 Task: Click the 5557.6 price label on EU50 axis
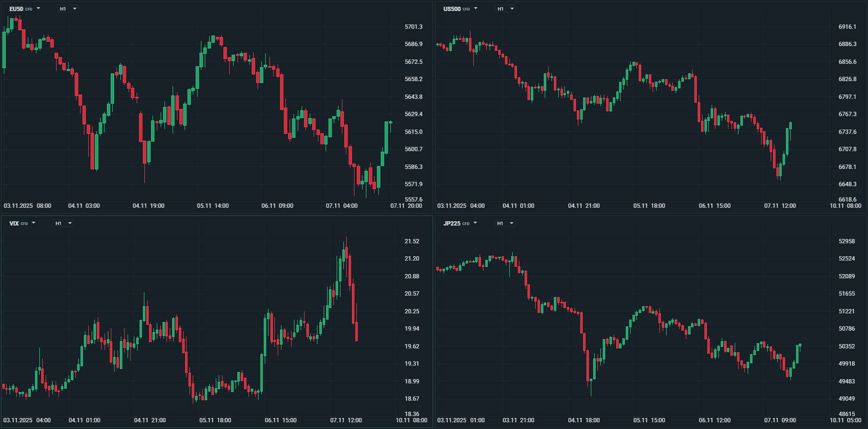413,200
